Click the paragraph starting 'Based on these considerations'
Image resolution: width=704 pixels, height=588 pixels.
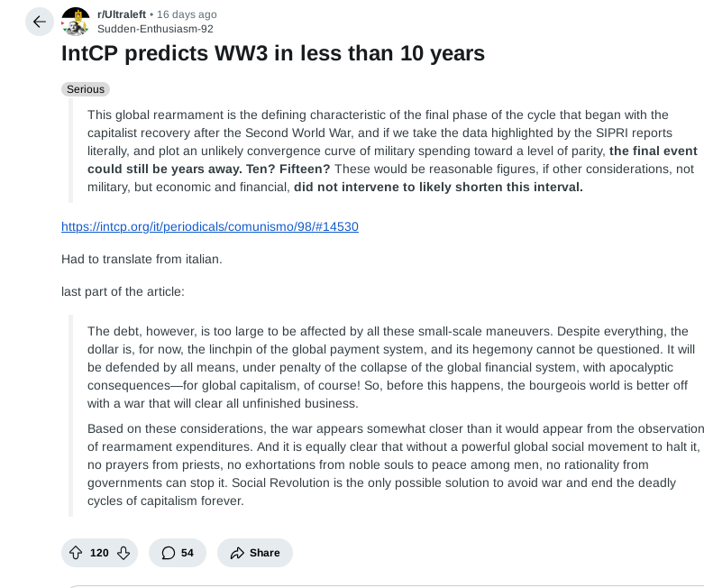pyautogui.click(x=388, y=464)
